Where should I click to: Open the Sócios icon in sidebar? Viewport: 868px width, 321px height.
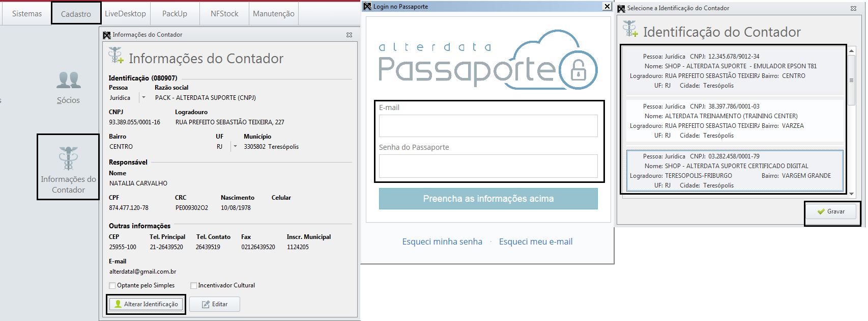click(x=68, y=88)
